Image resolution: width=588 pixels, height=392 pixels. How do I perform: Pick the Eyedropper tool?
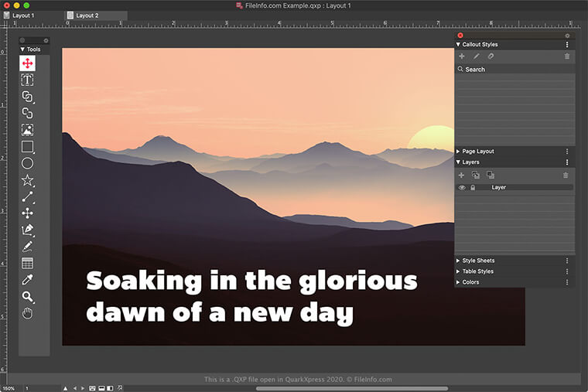[27, 280]
